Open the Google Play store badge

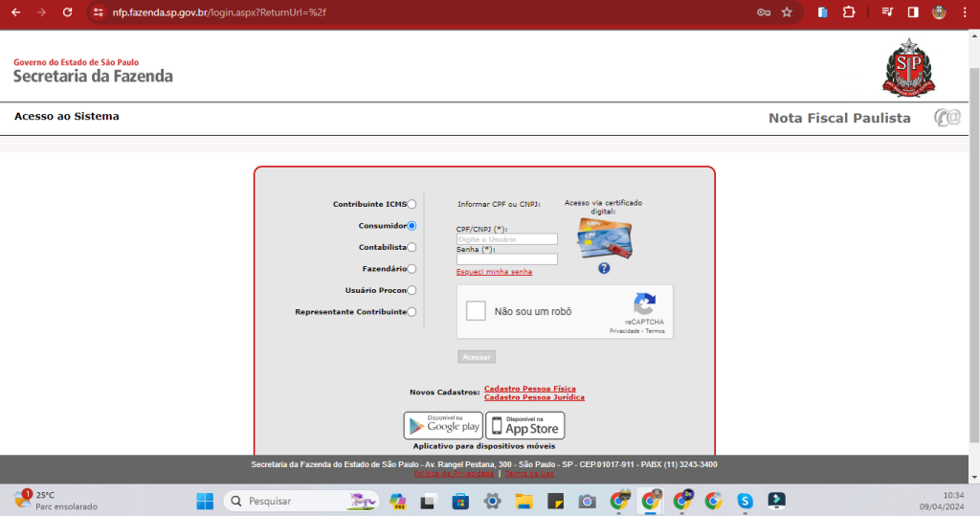click(x=443, y=425)
